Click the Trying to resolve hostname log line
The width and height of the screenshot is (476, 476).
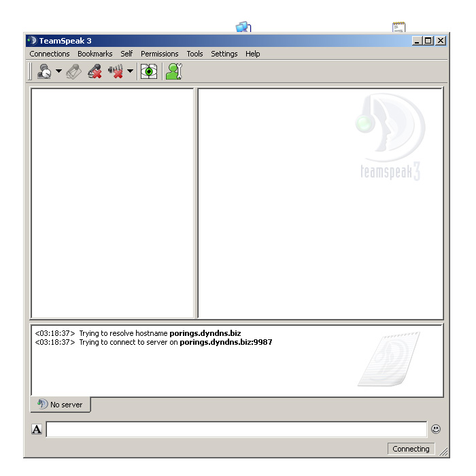[138, 333]
